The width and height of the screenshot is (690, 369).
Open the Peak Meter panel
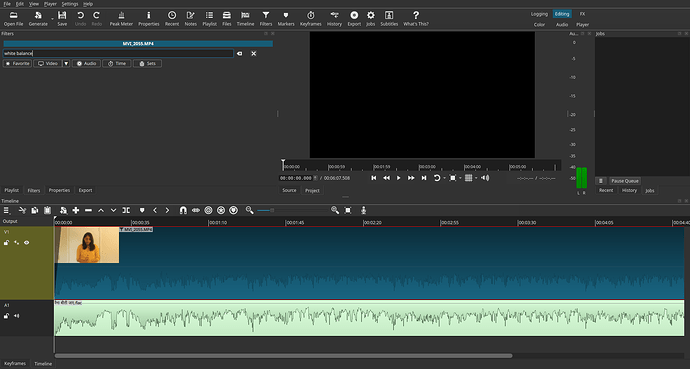click(x=121, y=19)
